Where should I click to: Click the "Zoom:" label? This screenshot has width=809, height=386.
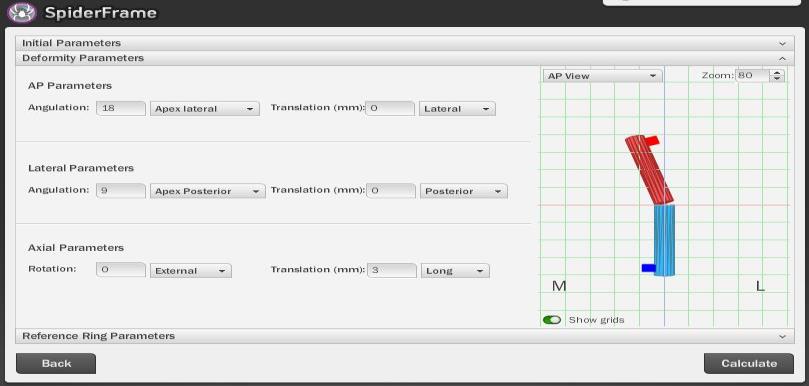coord(718,75)
